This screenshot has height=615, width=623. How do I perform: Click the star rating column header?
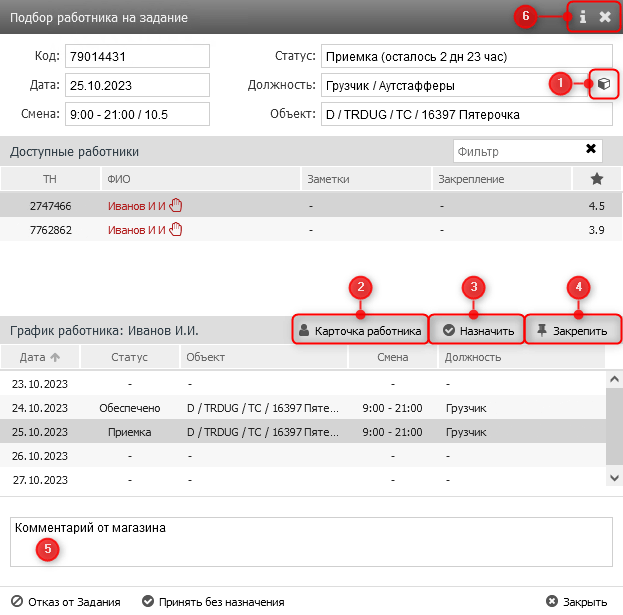[x=597, y=179]
